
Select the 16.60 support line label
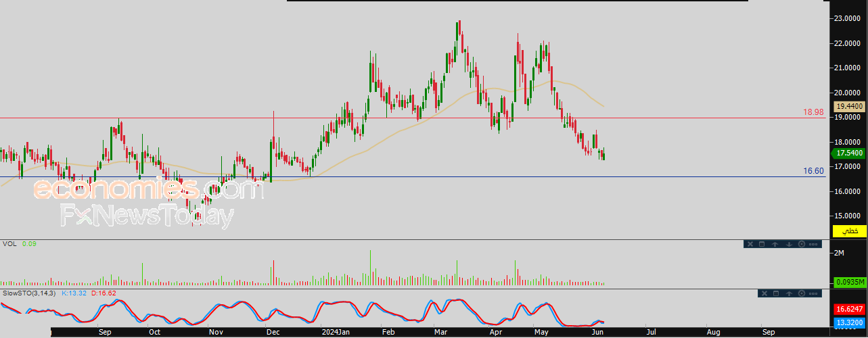point(814,171)
